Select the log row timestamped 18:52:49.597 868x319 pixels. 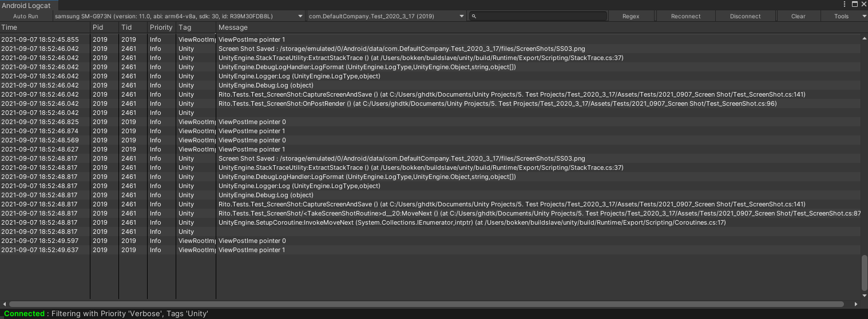(430, 241)
